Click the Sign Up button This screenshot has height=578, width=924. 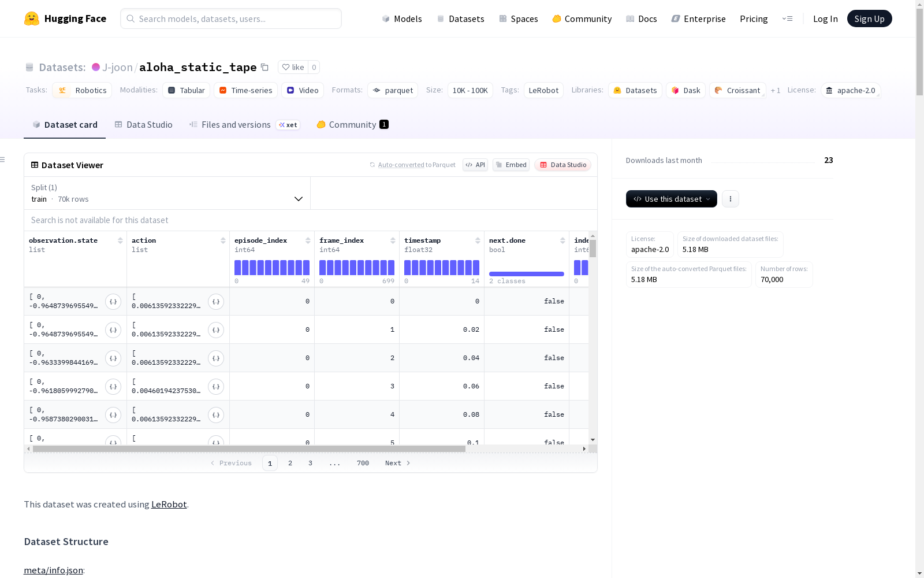869,18
